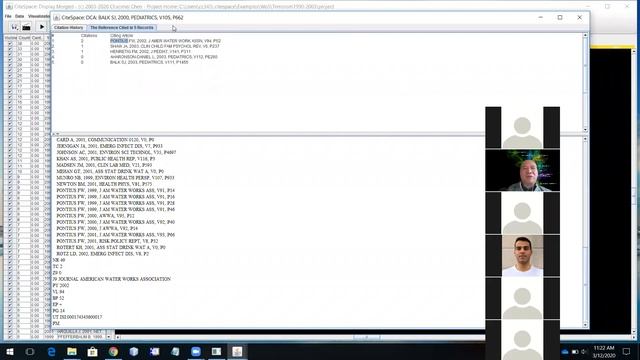Select citing article SHAW JA 2003 row
Screen dimensions: 640x360
pyautogui.click(x=164, y=46)
